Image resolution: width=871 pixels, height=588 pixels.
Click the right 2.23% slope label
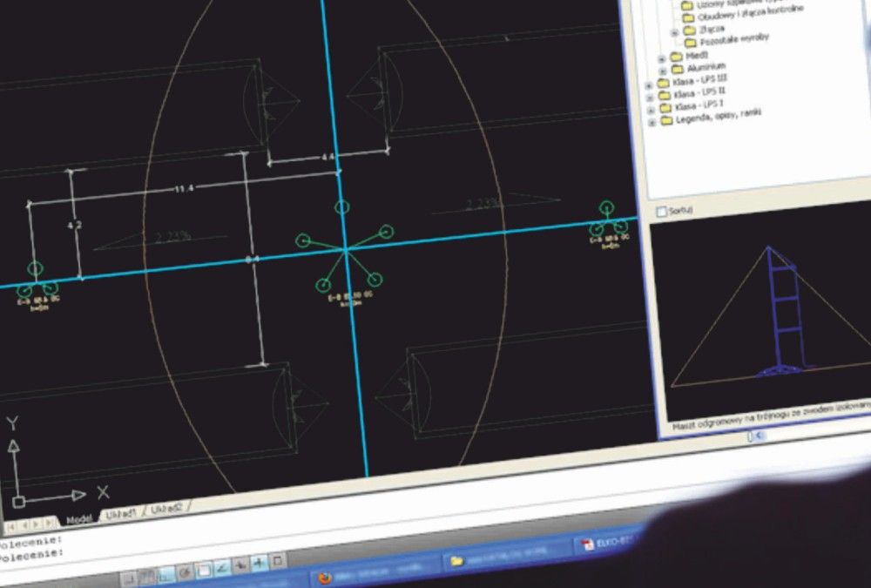coord(483,204)
